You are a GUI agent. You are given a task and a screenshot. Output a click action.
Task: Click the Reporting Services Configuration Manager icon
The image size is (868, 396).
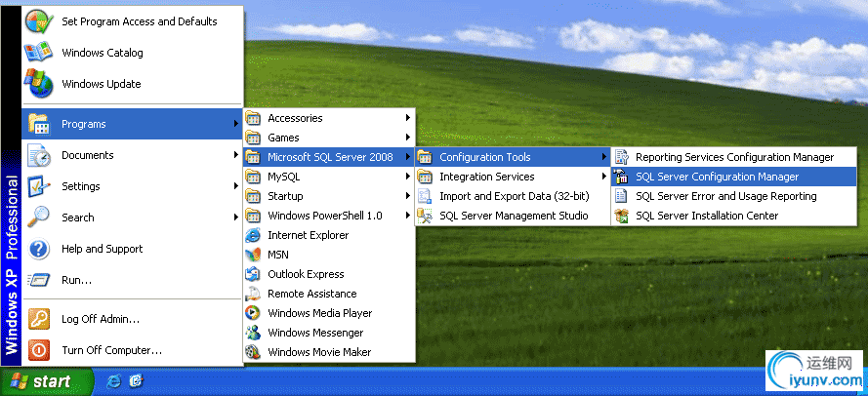coord(622,157)
